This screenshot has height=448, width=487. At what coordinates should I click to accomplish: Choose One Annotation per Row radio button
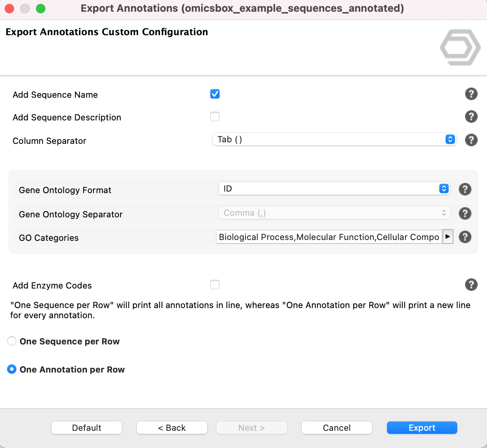12,369
